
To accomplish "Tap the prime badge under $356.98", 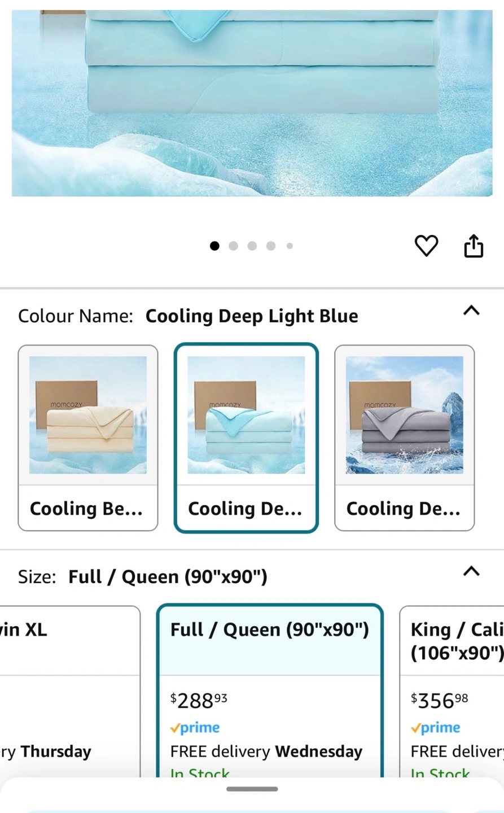I will 435,728.
